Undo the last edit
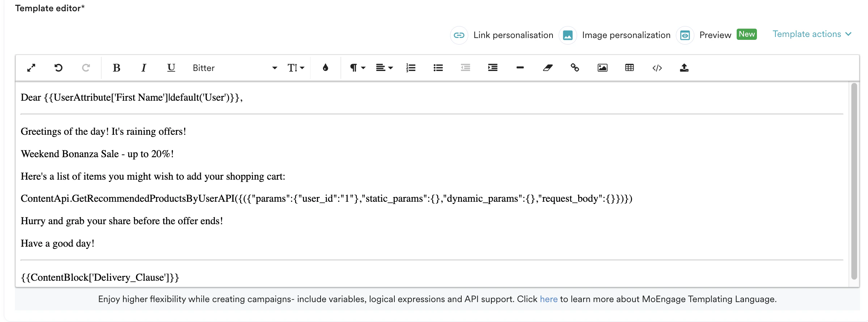 pos(58,68)
